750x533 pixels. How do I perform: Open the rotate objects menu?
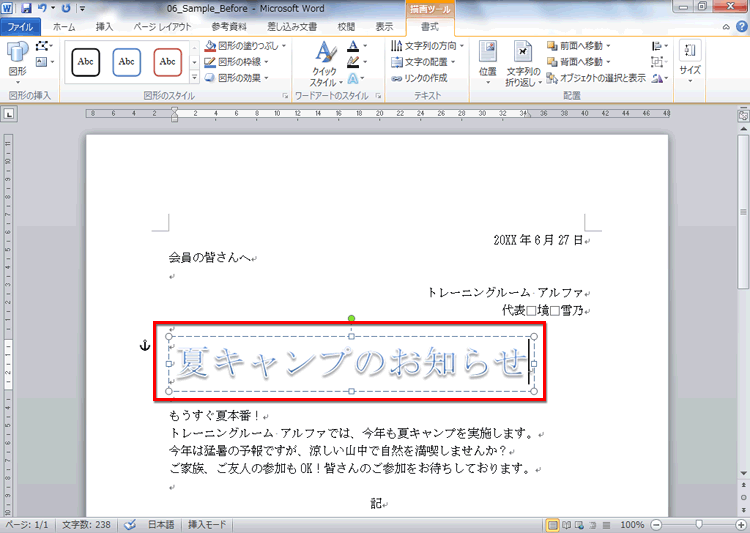click(659, 78)
